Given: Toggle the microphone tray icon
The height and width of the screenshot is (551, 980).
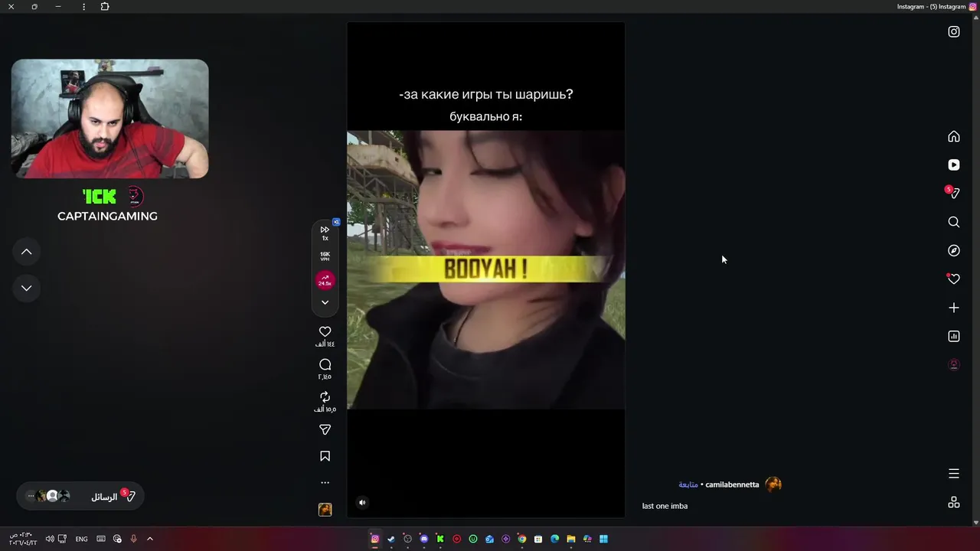Looking at the screenshot, I should tap(133, 539).
